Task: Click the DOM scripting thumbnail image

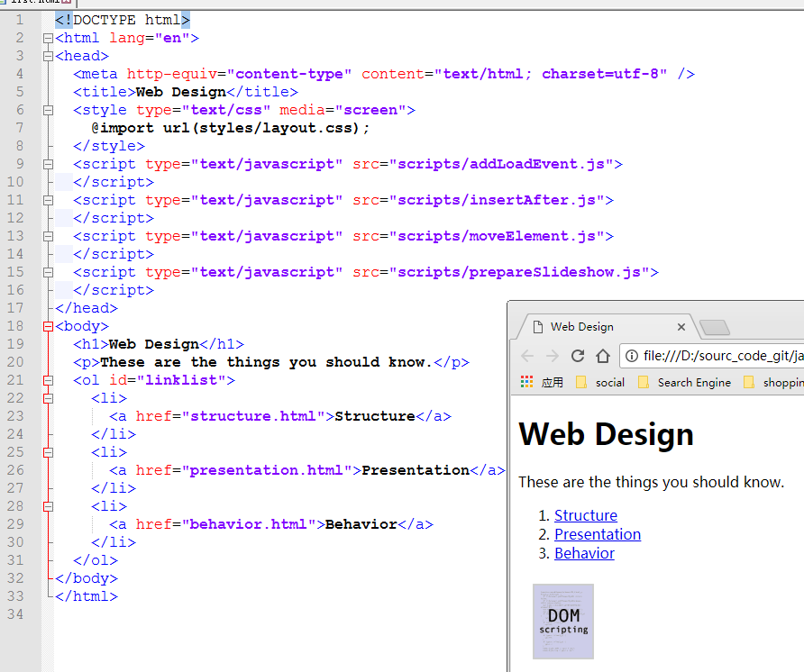Action: [563, 622]
